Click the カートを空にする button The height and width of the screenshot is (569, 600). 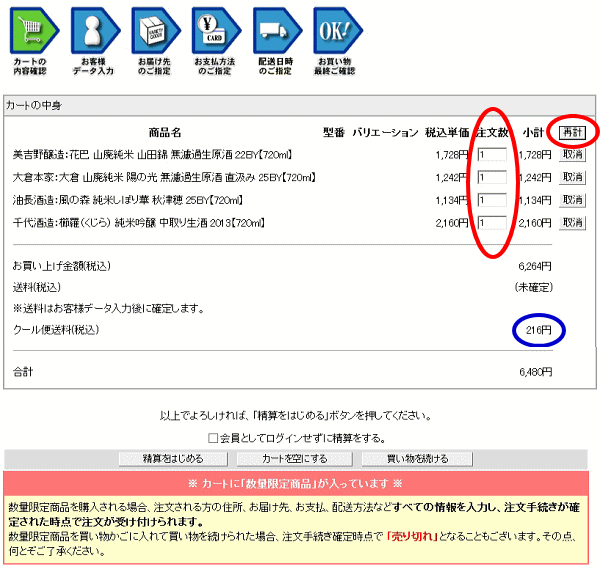pos(295,458)
